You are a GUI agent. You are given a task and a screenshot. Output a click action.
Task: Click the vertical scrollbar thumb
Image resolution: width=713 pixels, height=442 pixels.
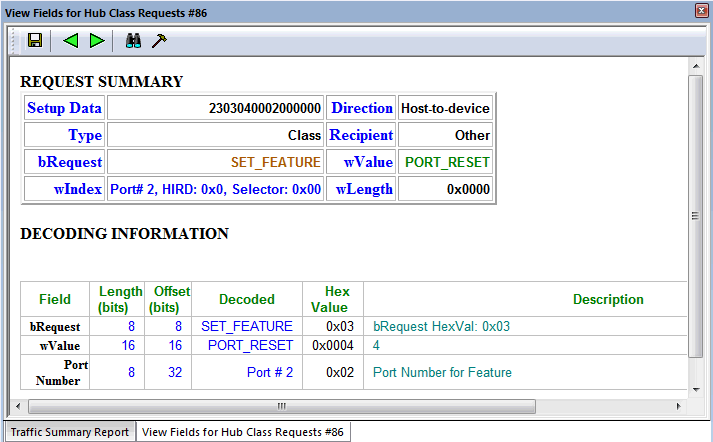[696, 216]
